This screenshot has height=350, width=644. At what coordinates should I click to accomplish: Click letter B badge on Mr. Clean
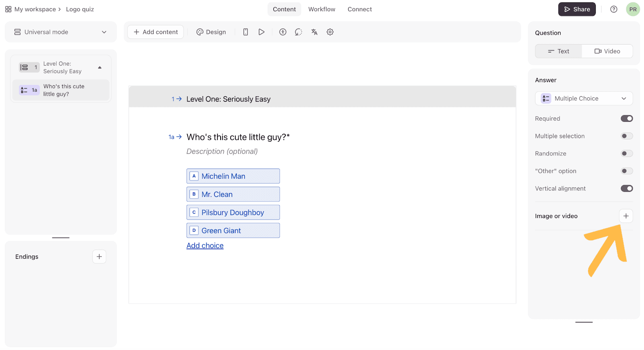pos(194,194)
